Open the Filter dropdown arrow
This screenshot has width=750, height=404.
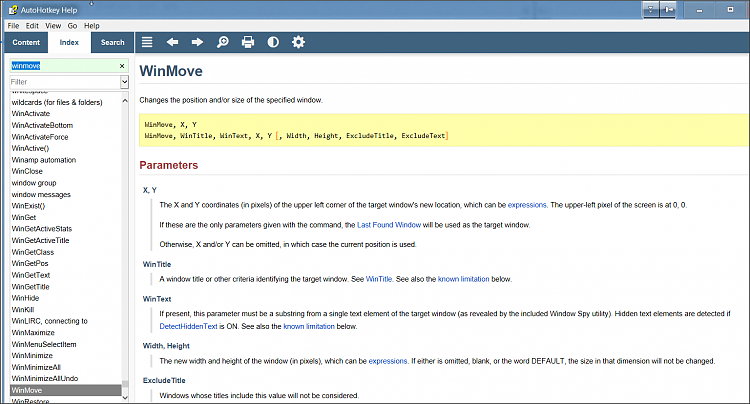(124, 82)
